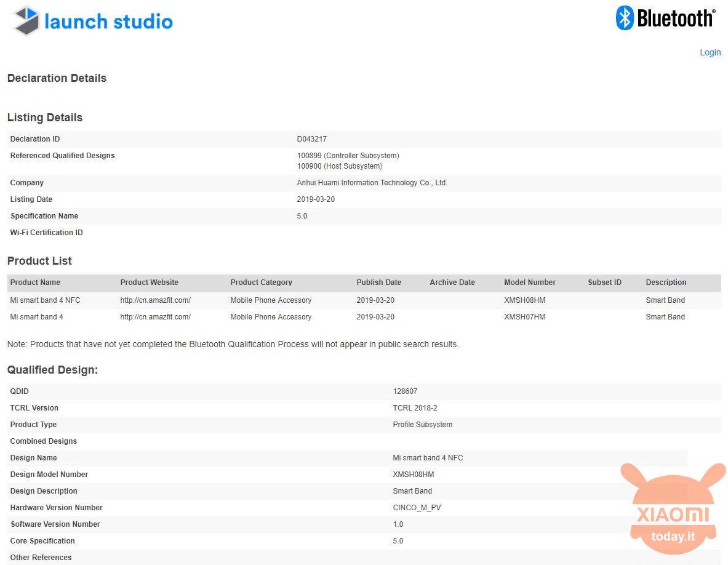728x565 pixels.
Task: Click the Product Website column header
Action: [x=149, y=282]
